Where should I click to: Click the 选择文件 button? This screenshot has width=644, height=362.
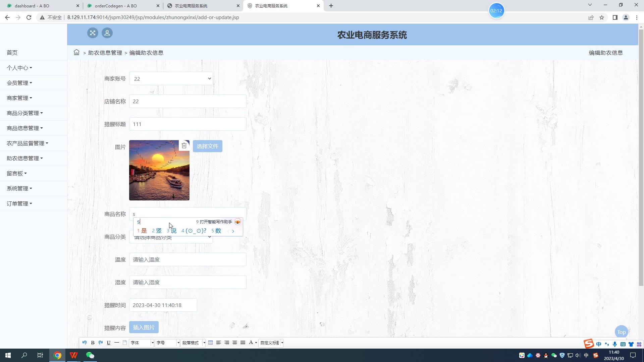coord(207,146)
